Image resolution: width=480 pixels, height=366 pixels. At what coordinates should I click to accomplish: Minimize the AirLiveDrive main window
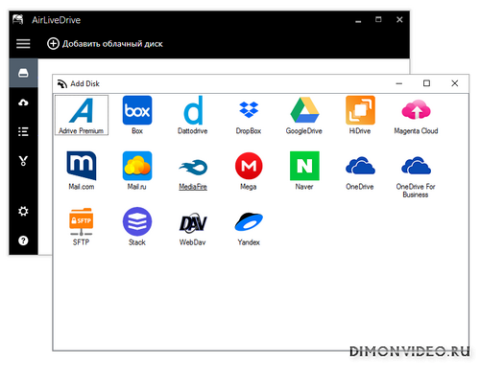[x=358, y=21]
